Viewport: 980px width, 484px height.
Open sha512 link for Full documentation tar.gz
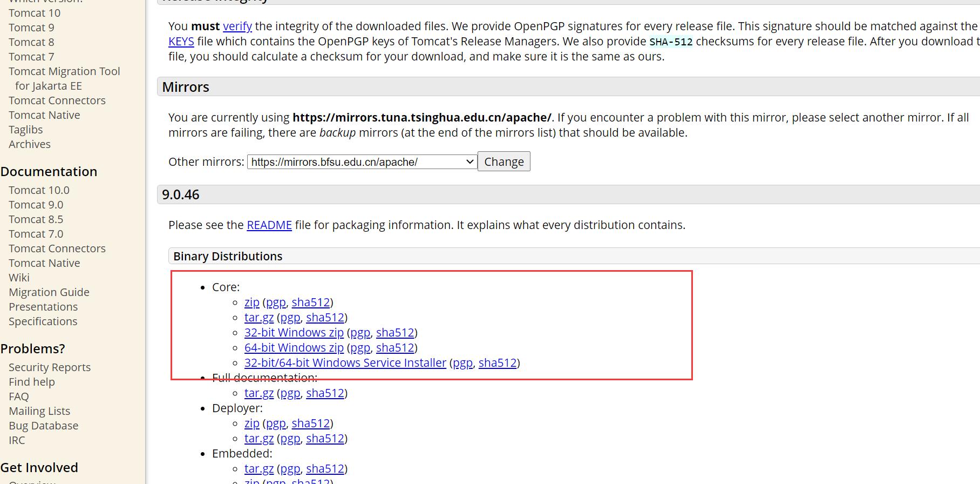pyautogui.click(x=325, y=393)
